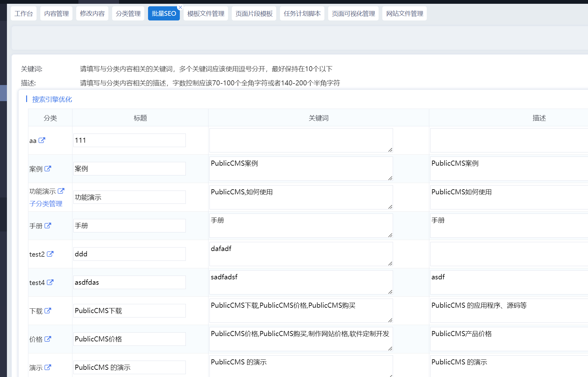Screen dimensions: 588x377
Task: Open the test2 category external link icon
Action: [x=50, y=254]
